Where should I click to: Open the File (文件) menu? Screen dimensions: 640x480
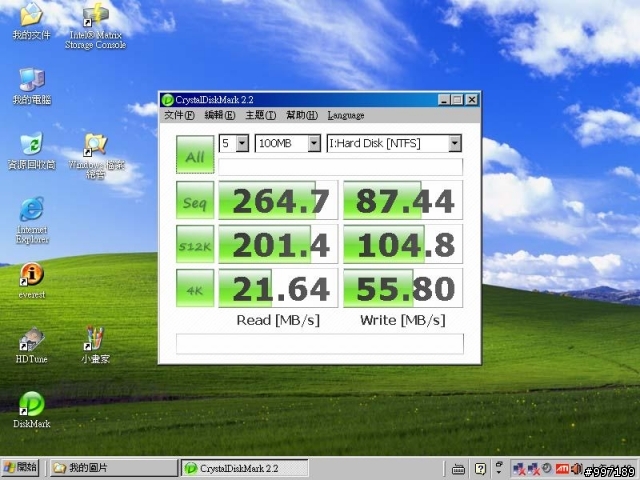(179, 116)
